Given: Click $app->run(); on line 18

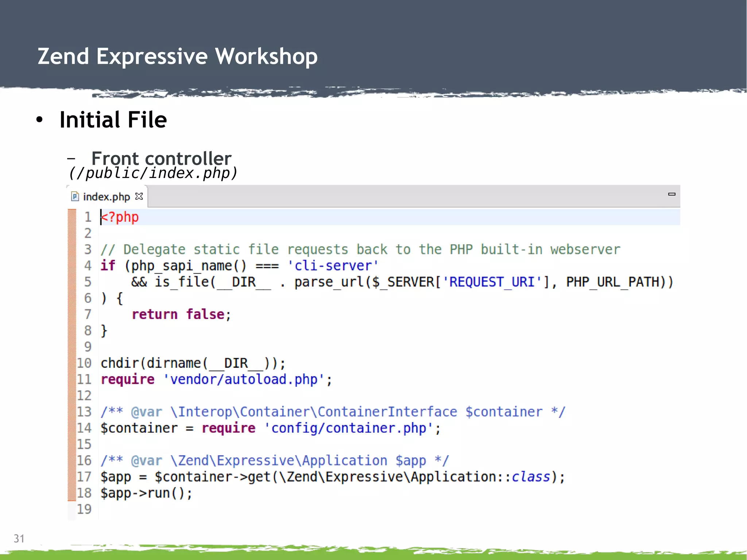Looking at the screenshot, I should (146, 493).
